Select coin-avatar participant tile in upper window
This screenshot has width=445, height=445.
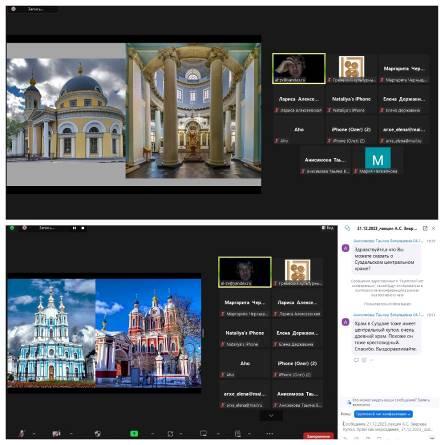point(351,69)
